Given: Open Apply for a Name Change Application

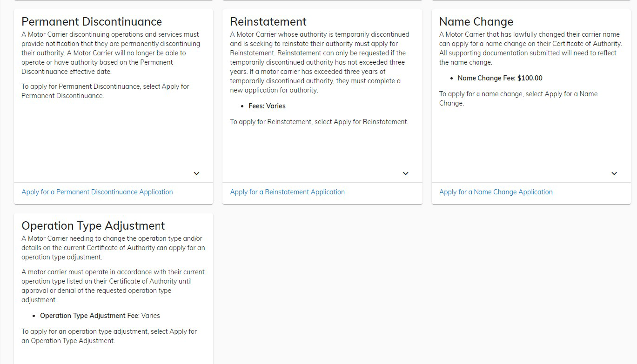Looking at the screenshot, I should point(496,192).
